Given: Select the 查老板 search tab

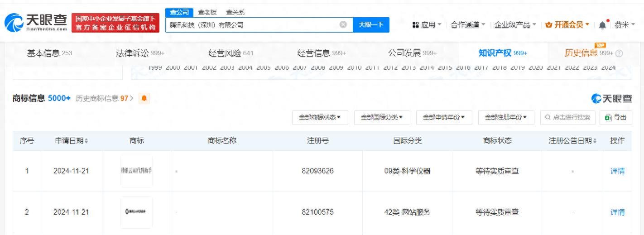Looking at the screenshot, I should tap(207, 13).
